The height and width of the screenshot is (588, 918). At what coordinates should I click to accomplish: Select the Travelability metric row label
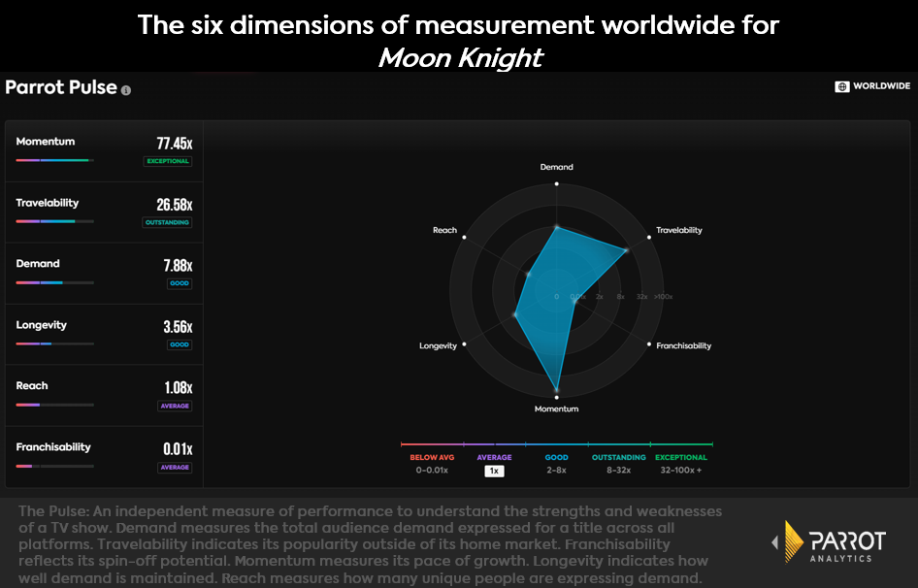point(48,203)
